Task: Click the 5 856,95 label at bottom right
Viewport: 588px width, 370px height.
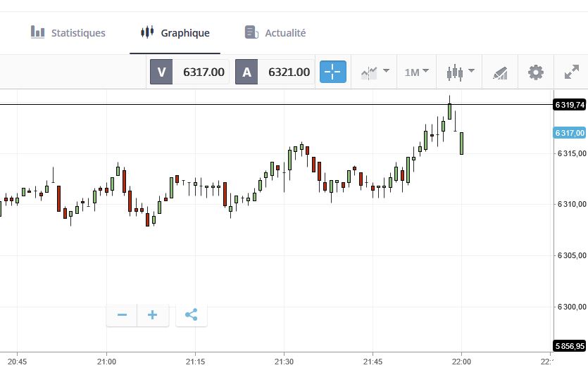Action: click(x=570, y=346)
